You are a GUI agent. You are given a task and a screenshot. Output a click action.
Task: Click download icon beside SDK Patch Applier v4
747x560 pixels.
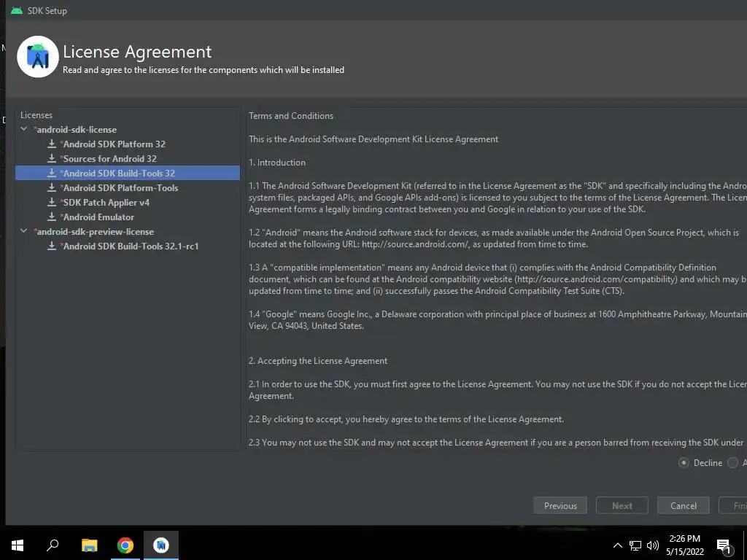(x=52, y=202)
